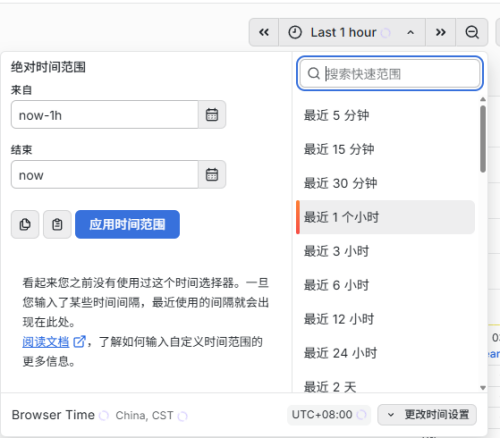Select 最近 24 小时 quick range
This screenshot has width=500, height=438.
click(x=386, y=353)
